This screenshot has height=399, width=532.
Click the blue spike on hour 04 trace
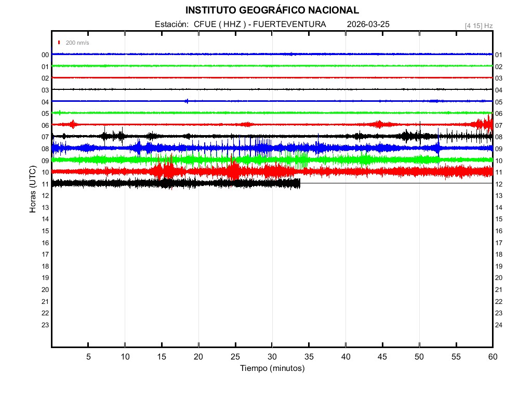(x=187, y=101)
